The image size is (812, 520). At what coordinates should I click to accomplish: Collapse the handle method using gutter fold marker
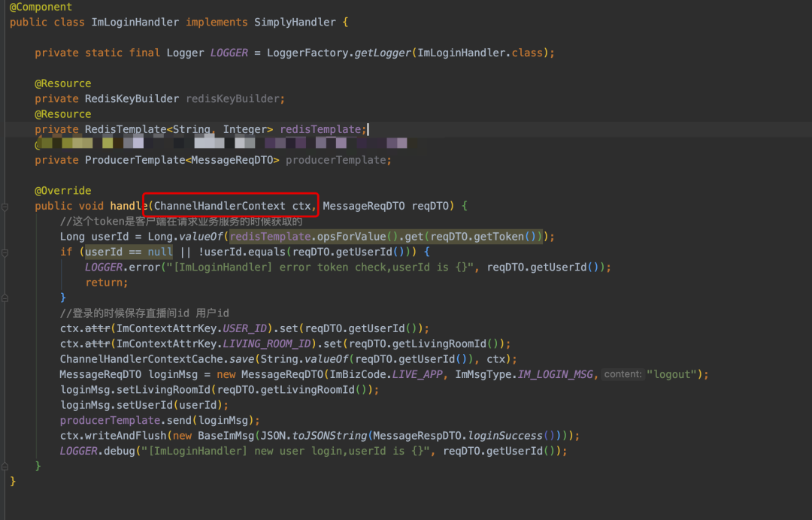pos(5,207)
